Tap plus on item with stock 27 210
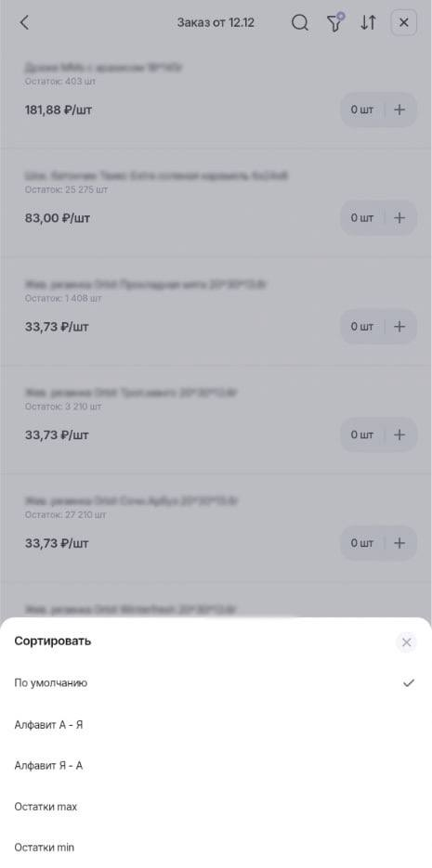Screen dimensions: 432x868 tap(399, 543)
